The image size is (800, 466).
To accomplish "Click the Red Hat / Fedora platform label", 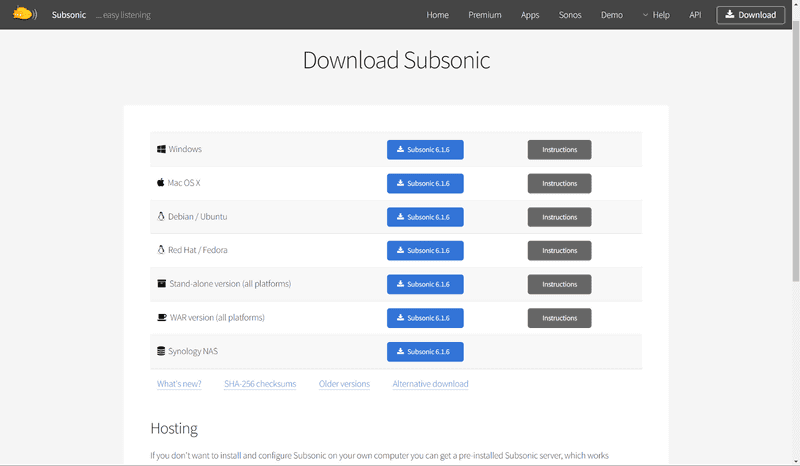I will 197,250.
